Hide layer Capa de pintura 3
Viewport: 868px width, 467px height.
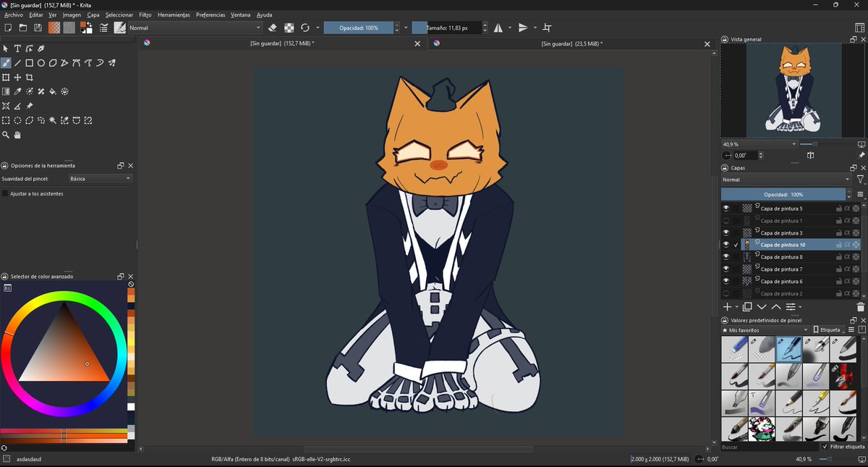tap(726, 233)
